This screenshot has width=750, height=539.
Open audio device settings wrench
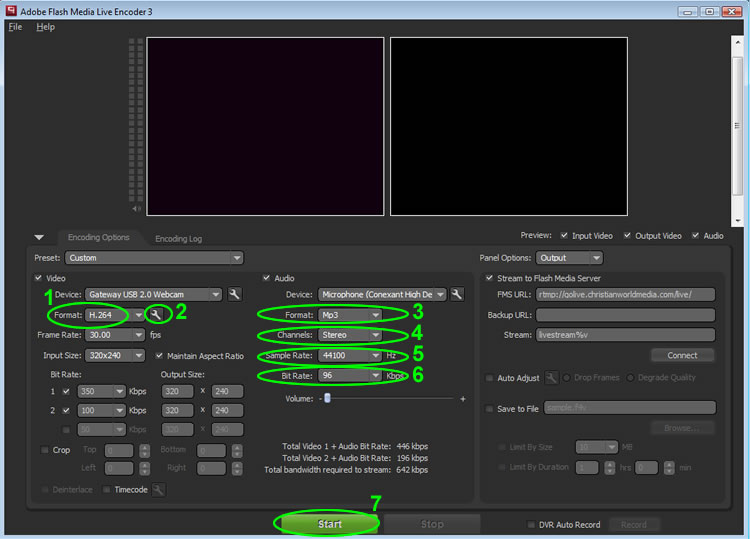click(457, 294)
